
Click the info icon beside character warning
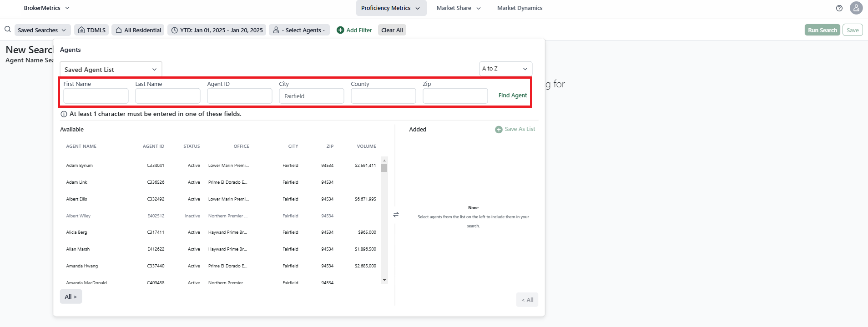coord(64,114)
